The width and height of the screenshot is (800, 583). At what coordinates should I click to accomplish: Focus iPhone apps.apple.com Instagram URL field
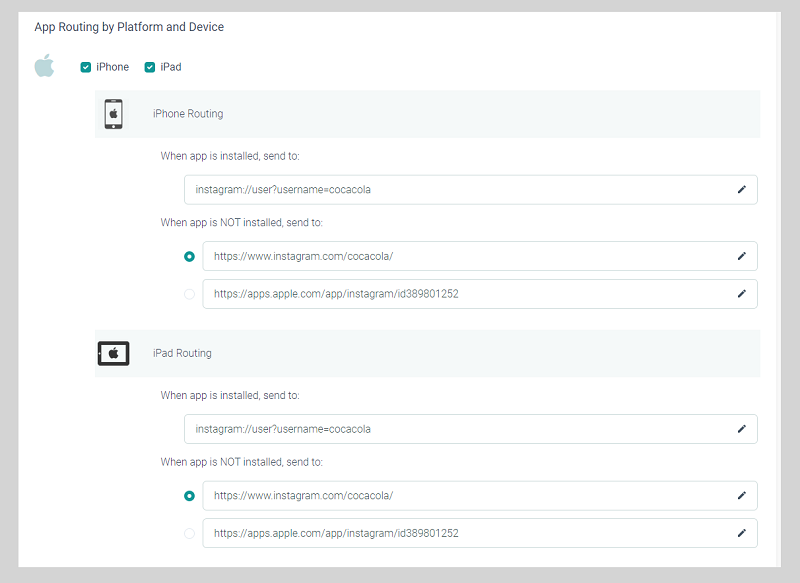coord(480,294)
